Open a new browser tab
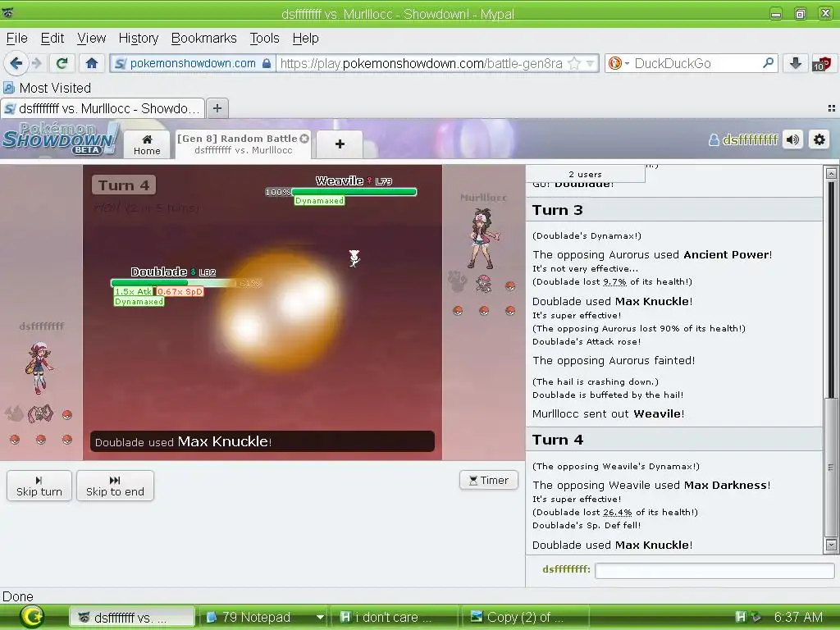The width and height of the screenshot is (840, 630). click(x=217, y=108)
